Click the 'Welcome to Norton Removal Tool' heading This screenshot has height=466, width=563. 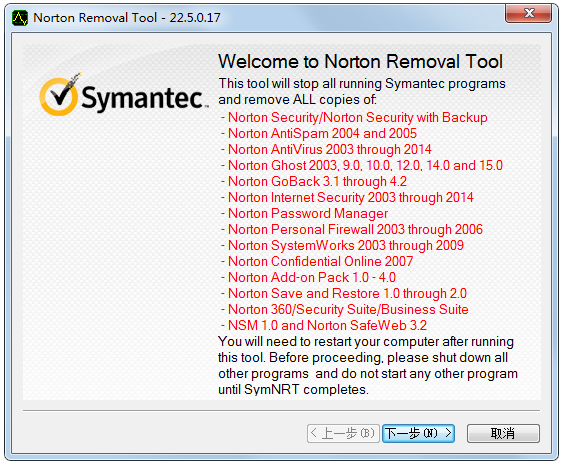360,61
